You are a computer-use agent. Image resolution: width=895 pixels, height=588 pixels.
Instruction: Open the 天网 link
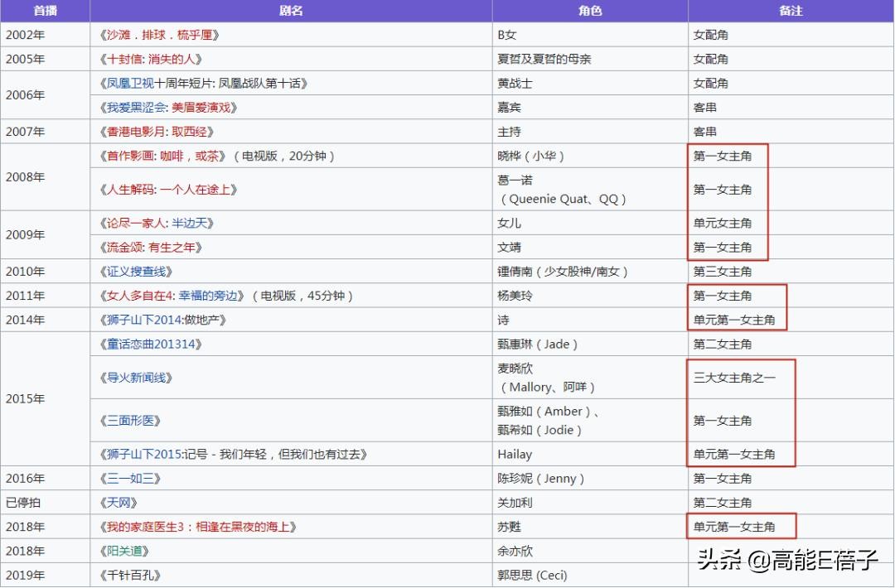point(118,503)
